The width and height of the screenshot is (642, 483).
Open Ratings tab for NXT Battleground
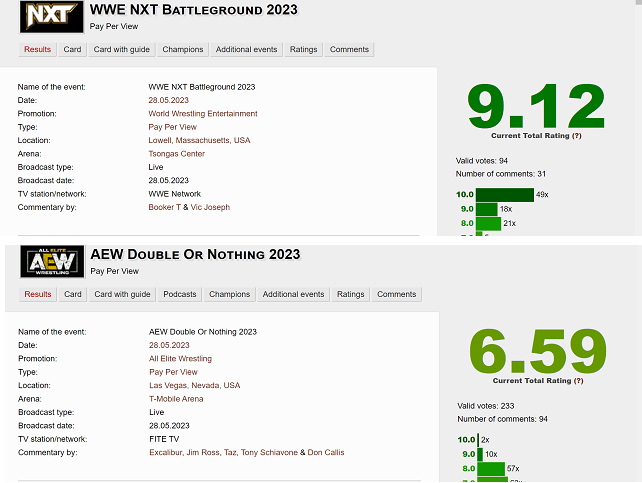coord(303,50)
